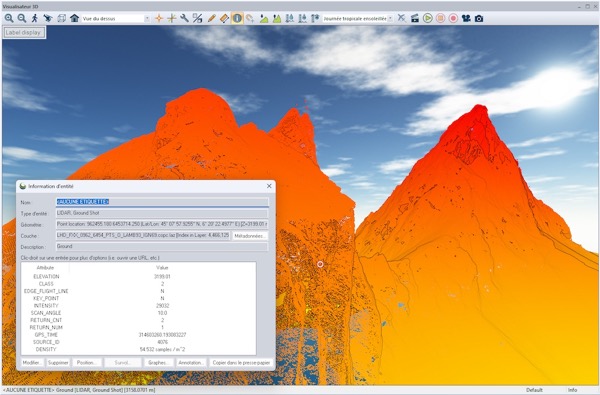Select the DENSITY attribute row
Image resolution: width=600 pixels, height=395 pixels.
pos(139,349)
